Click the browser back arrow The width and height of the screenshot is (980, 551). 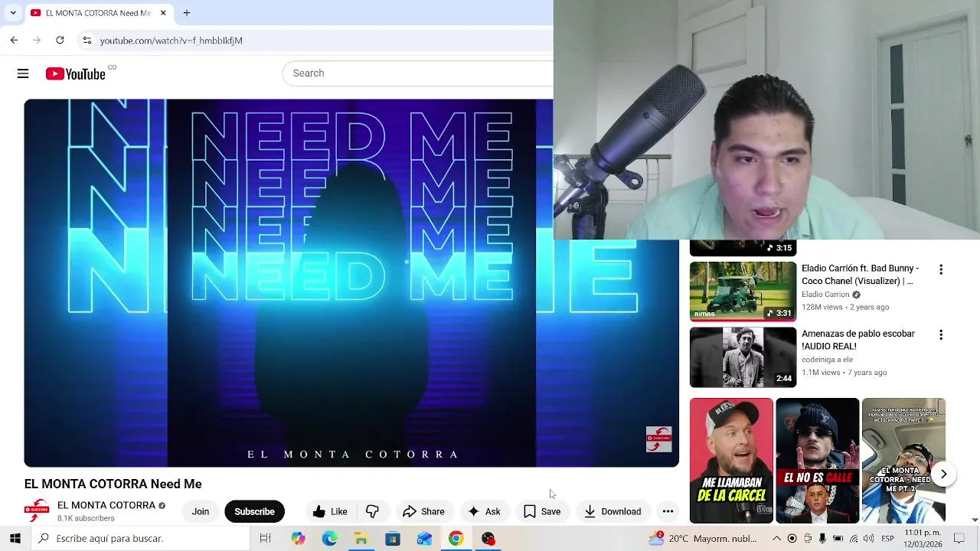click(14, 40)
